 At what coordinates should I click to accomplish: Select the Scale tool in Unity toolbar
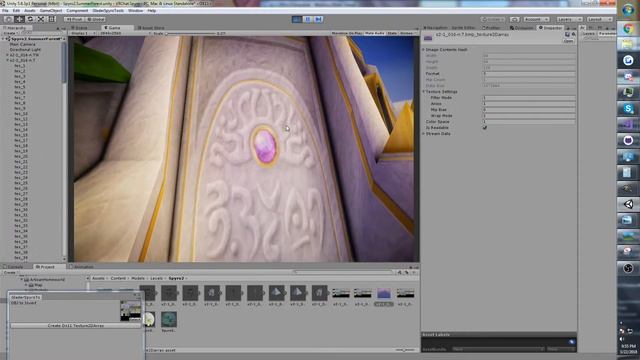coord(41,19)
